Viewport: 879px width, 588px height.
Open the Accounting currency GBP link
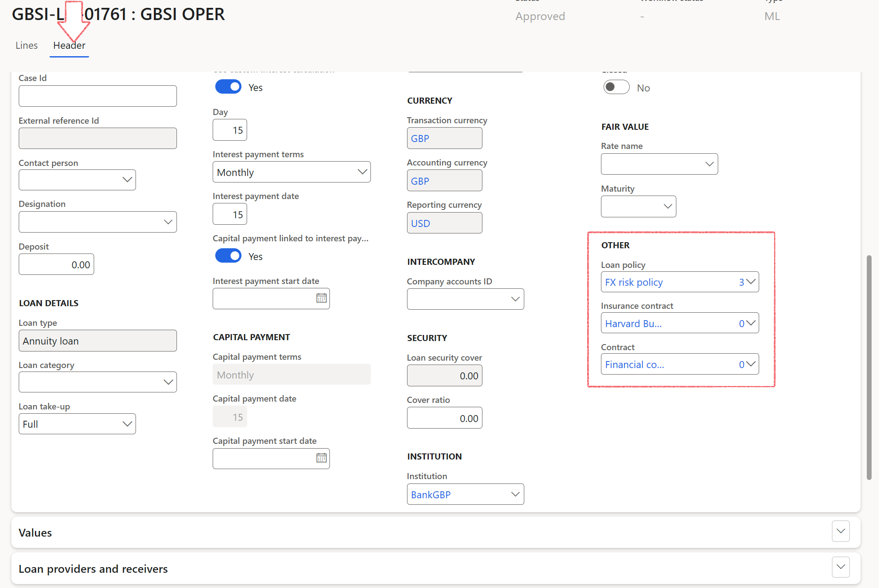[420, 181]
